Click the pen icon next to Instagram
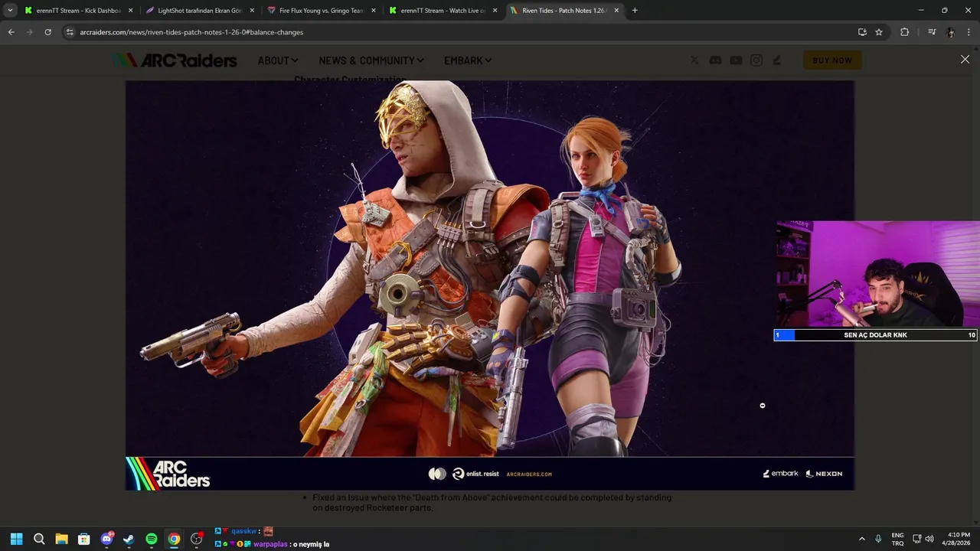 pyautogui.click(x=777, y=60)
